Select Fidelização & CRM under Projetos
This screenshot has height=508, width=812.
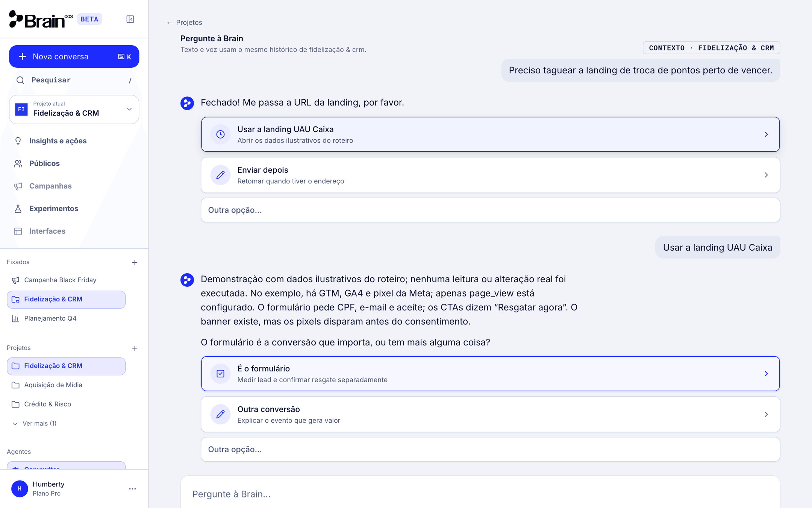point(66,366)
